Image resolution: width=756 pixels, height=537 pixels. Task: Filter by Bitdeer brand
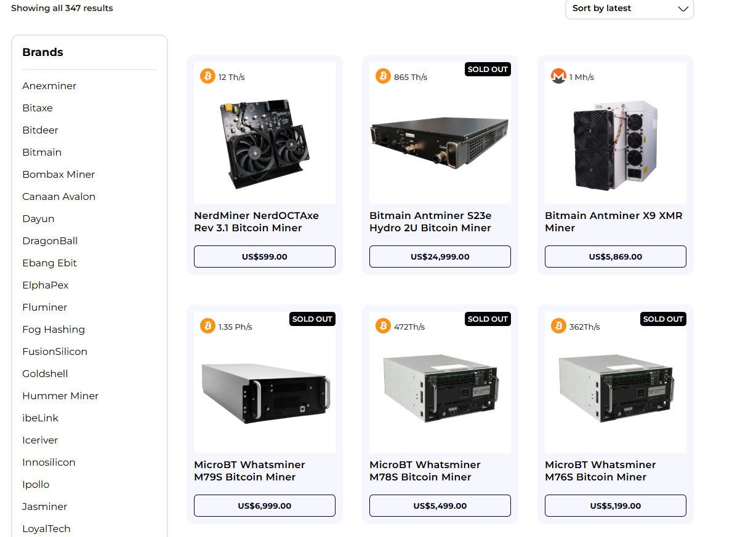[40, 130]
